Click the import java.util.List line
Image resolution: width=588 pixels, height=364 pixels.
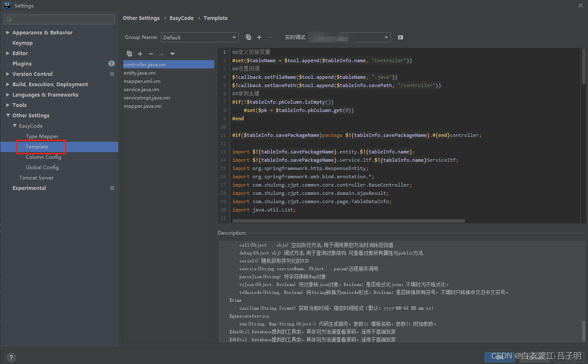tap(264, 210)
